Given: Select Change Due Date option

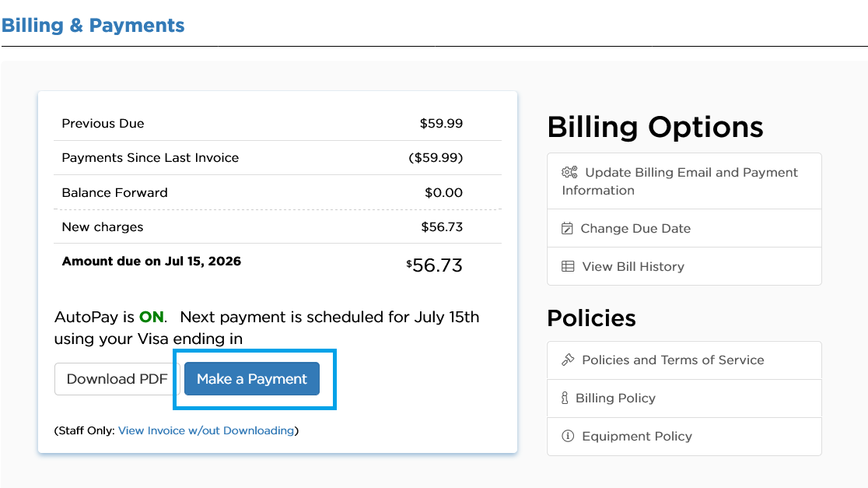Looking at the screenshot, I should [684, 228].
